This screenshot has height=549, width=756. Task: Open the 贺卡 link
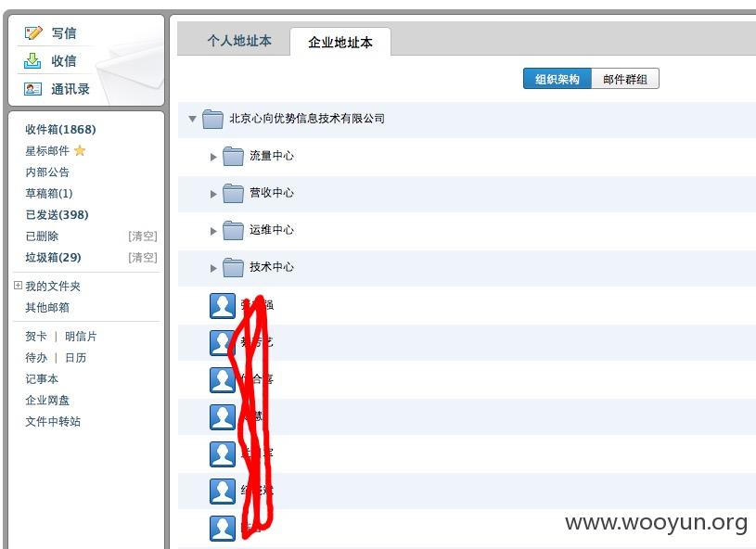36,337
